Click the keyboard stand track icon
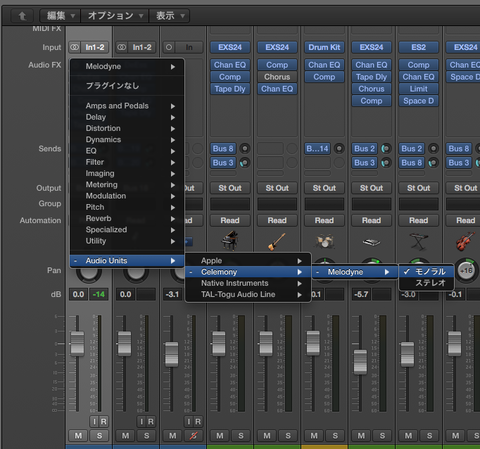The image size is (480, 449). [419, 241]
